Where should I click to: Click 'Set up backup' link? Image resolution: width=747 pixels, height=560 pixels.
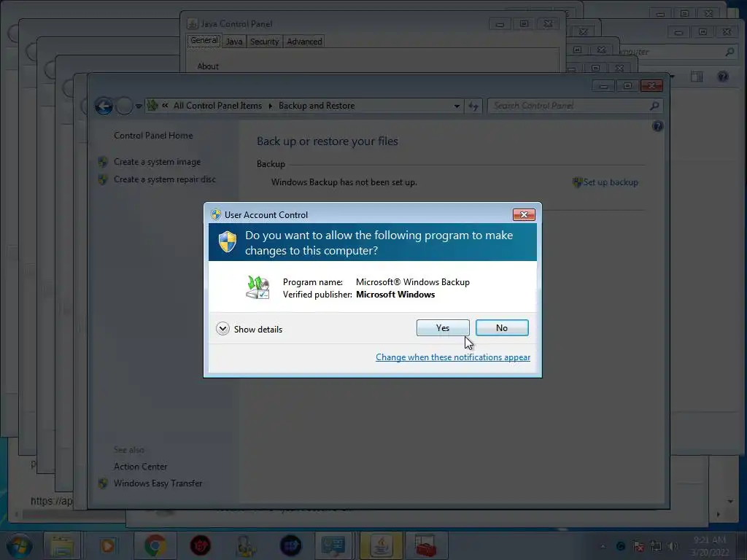(x=610, y=182)
